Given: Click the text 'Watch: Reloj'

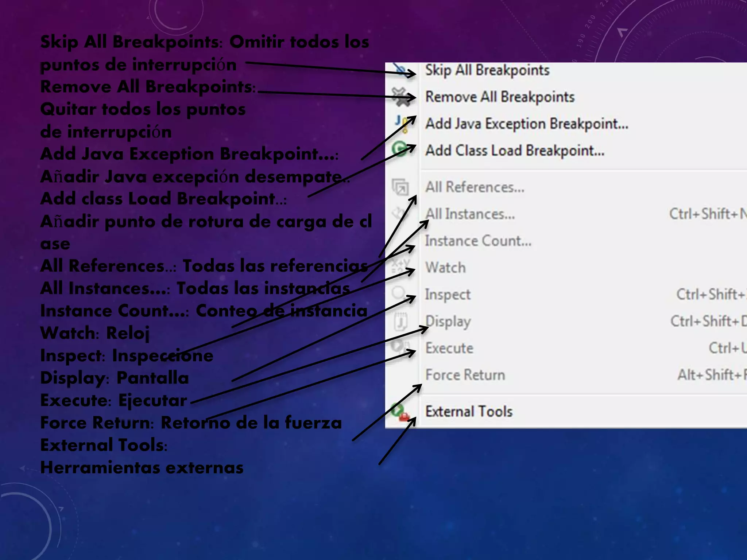Looking at the screenshot, I should pos(95,333).
